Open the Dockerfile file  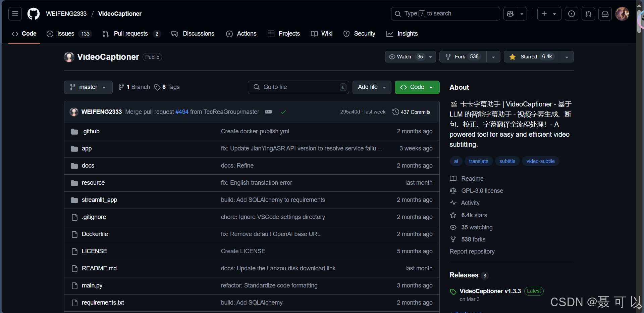95,234
